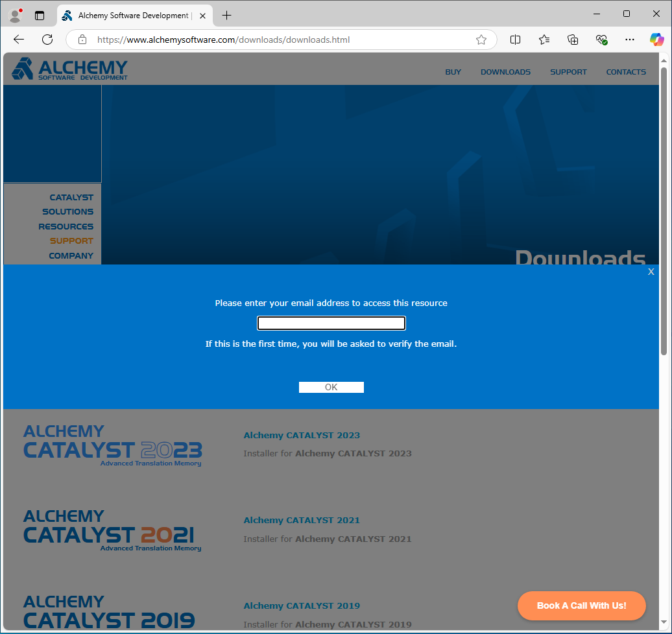Viewport: 672px width, 634px height.
Task: Open the Alchemy CATALYST 2019 link
Action: coord(302,605)
